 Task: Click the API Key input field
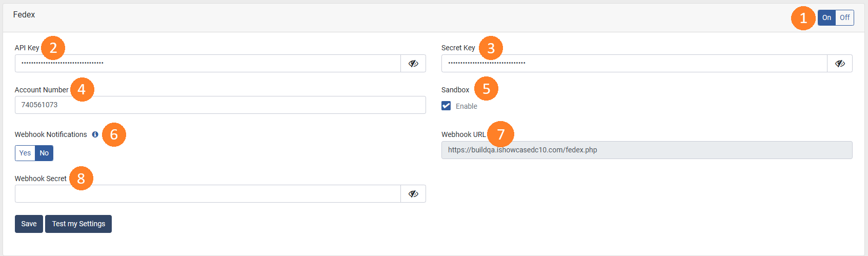pyautogui.click(x=208, y=64)
